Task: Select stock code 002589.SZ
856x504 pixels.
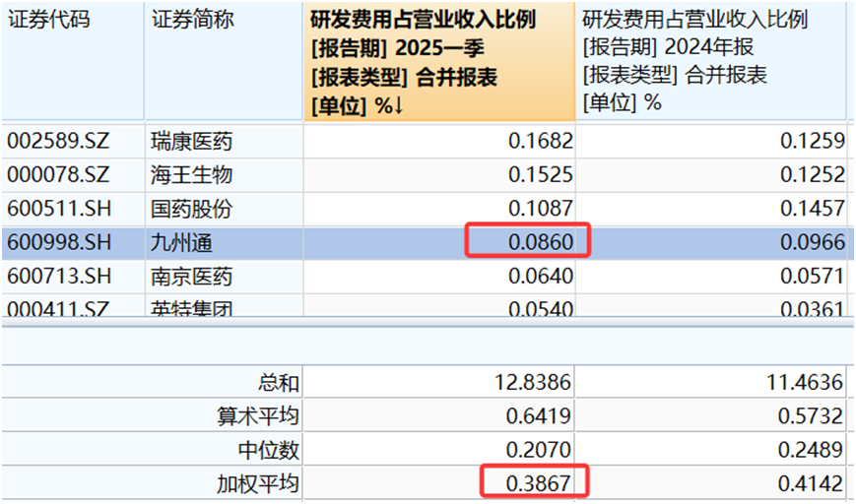Action: (58, 142)
